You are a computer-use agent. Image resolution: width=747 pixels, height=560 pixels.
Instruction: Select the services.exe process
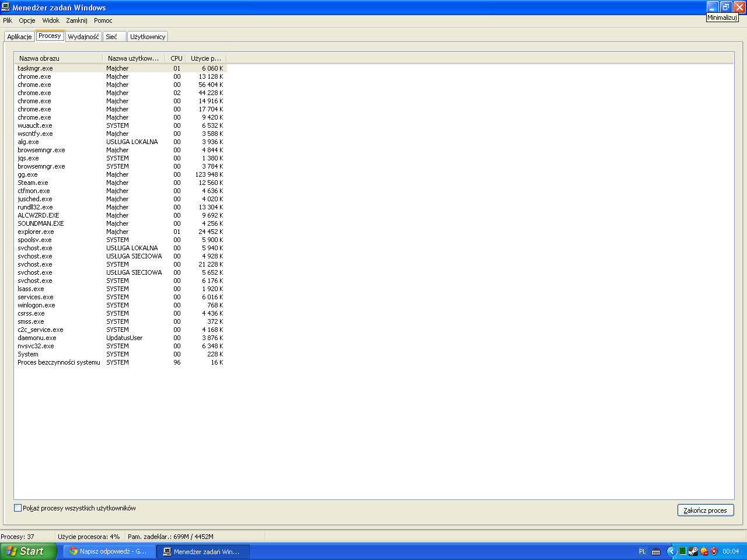120,297
